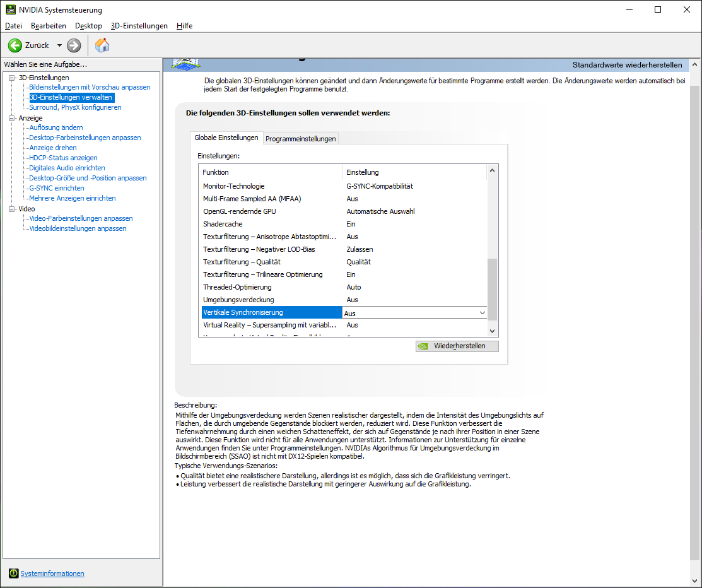Open Surround, PhysX konfigurieren
This screenshot has width=702, height=588.
75,107
